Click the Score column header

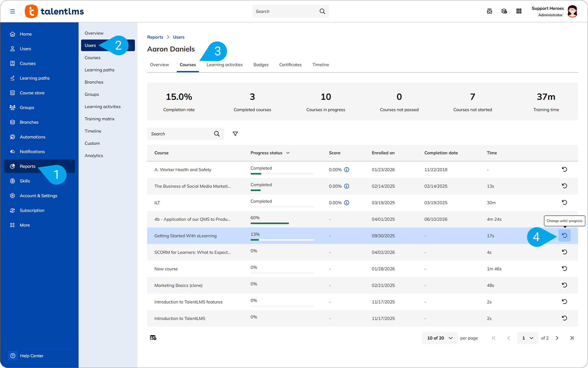coord(335,153)
